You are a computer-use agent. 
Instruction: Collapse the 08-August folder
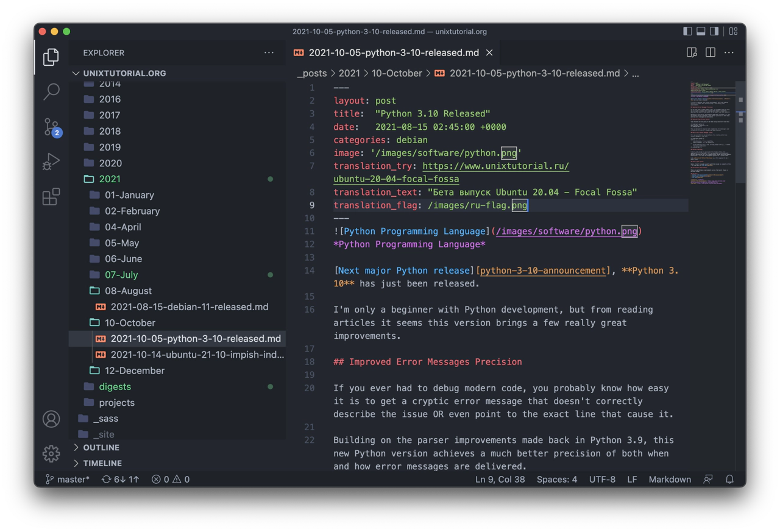tap(177, 291)
